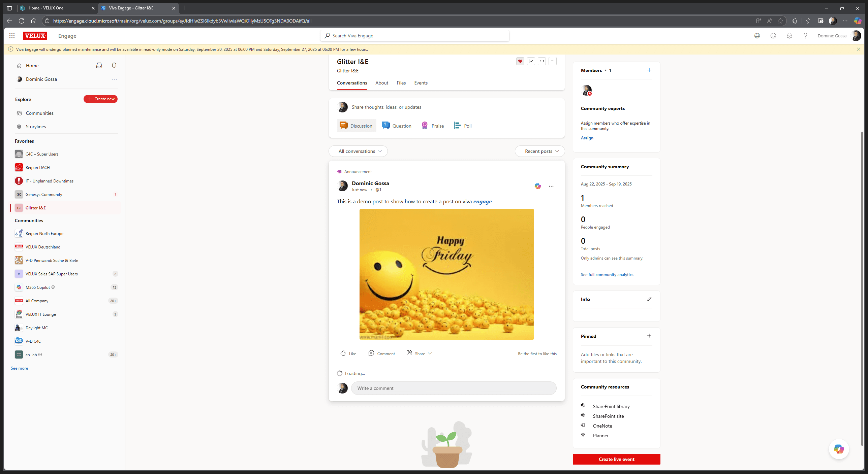Select the Poll post type

(x=463, y=126)
